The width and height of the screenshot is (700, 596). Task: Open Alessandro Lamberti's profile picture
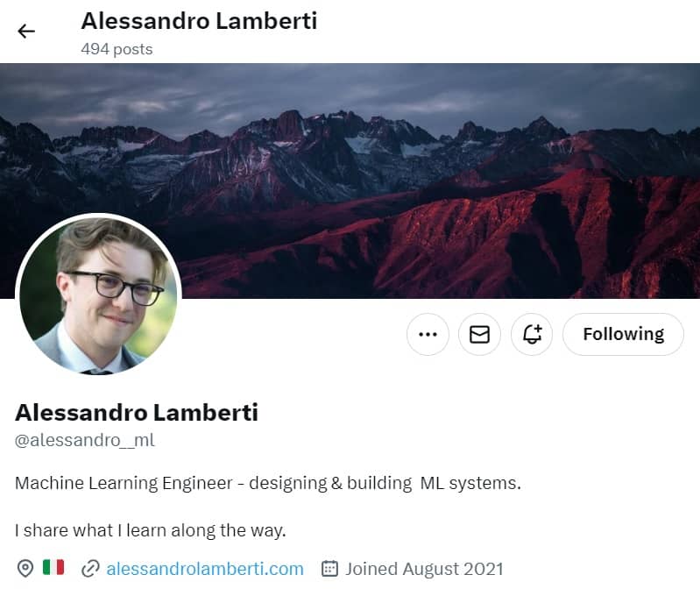click(98, 294)
